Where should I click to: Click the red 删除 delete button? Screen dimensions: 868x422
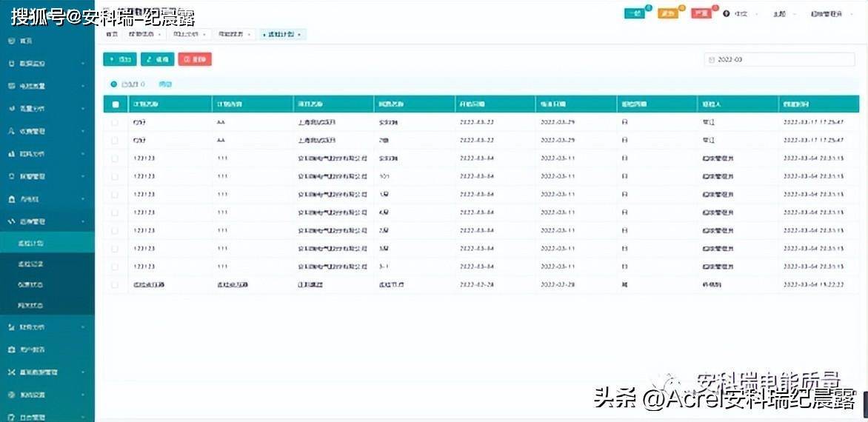[195, 59]
